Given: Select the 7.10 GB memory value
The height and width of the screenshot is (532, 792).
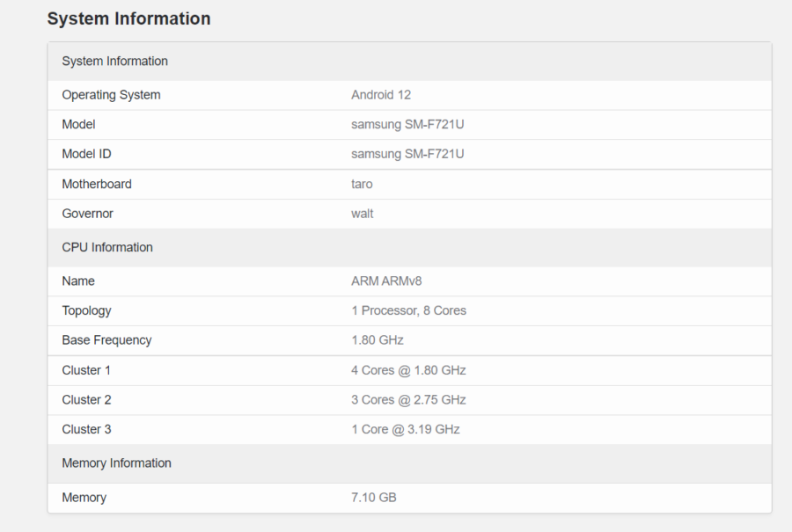Looking at the screenshot, I should click(x=373, y=498).
